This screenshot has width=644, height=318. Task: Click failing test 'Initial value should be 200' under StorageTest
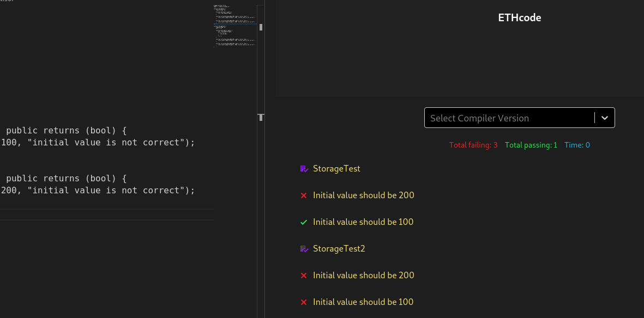[x=363, y=195]
